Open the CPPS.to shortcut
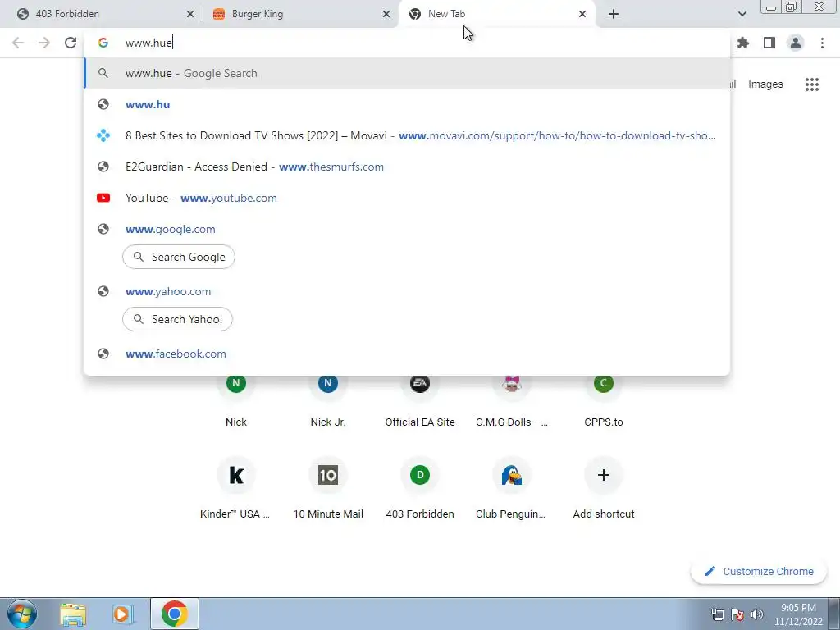 click(604, 400)
